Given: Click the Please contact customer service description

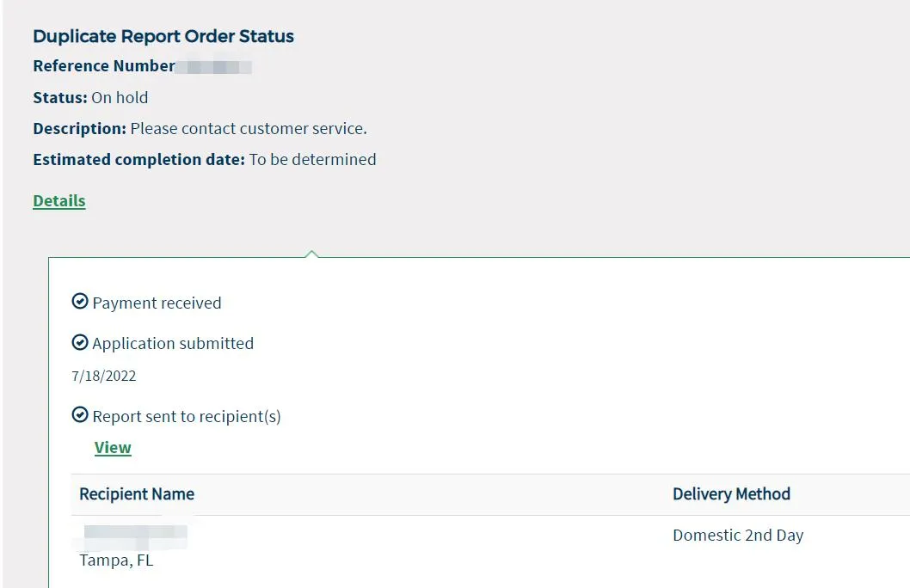Looking at the screenshot, I should [249, 128].
